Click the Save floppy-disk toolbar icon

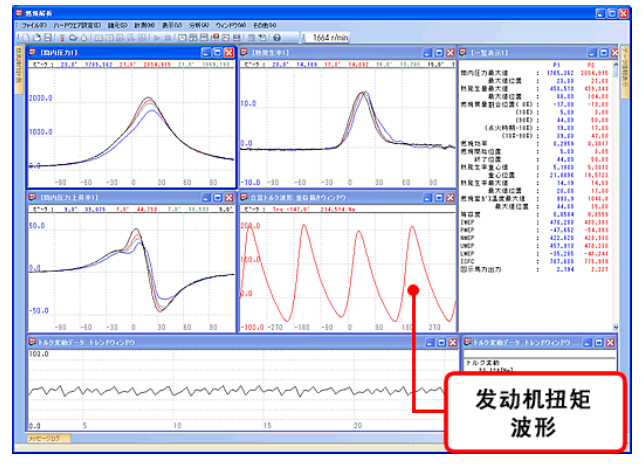point(48,38)
